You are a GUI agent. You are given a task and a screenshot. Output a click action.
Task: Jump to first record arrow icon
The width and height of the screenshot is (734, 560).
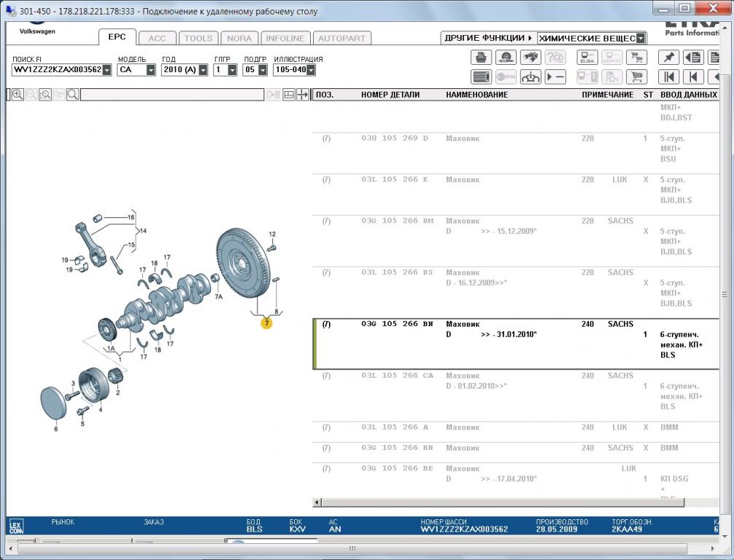(x=668, y=77)
